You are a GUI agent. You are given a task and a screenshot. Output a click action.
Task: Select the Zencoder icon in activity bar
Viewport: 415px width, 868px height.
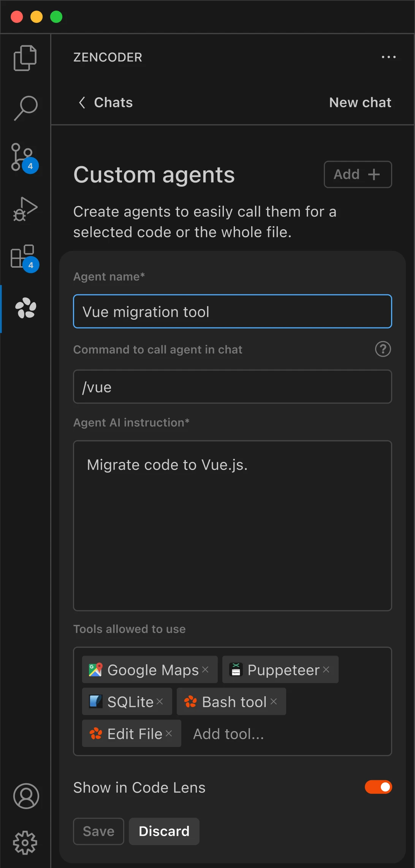[25, 308]
